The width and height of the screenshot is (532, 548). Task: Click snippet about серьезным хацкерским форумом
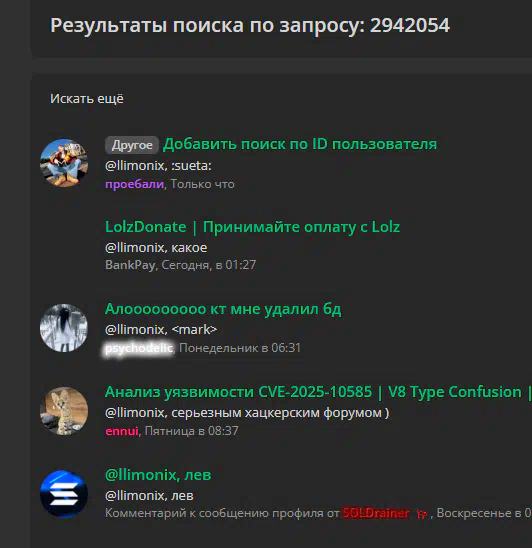[247, 413]
